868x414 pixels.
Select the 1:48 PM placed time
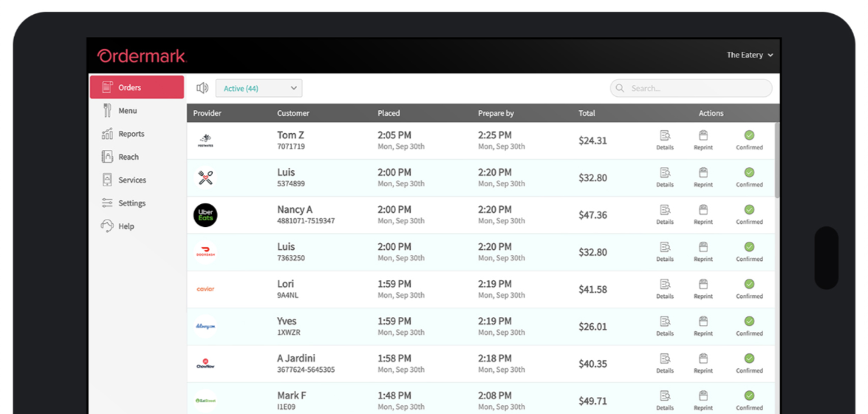tap(394, 396)
